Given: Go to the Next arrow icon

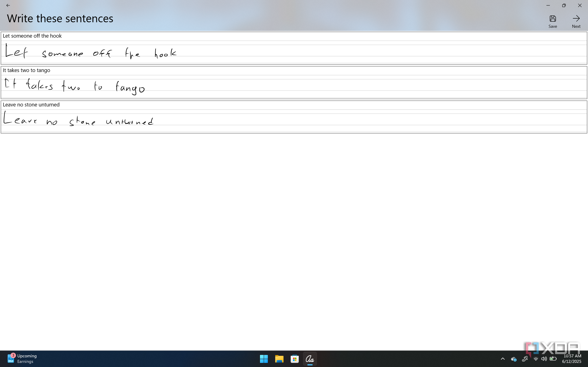Looking at the screenshot, I should pyautogui.click(x=576, y=19).
